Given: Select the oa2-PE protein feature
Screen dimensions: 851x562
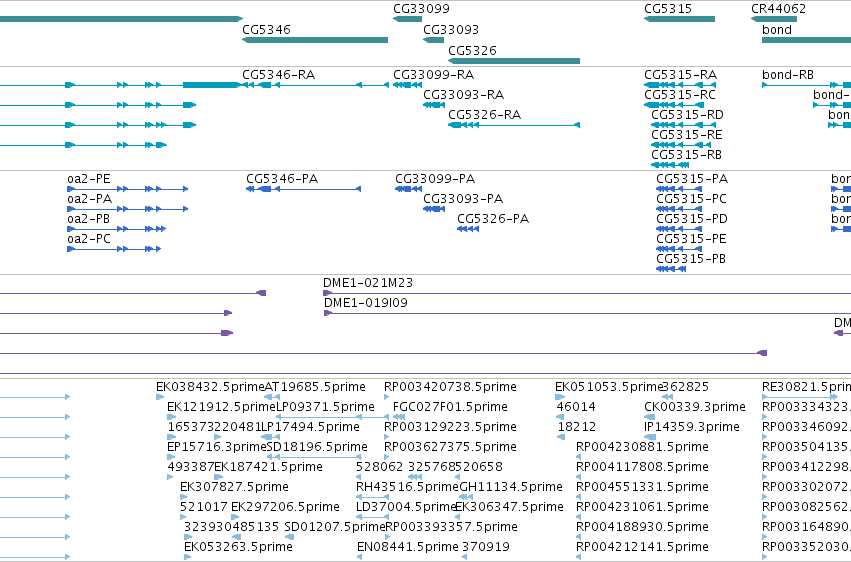Looking at the screenshot, I should (128, 189).
